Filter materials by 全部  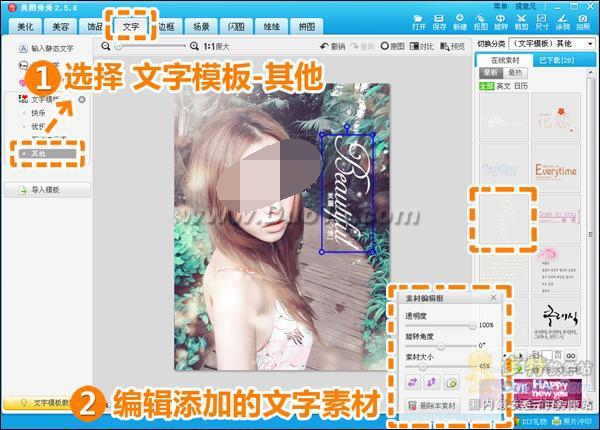486,86
